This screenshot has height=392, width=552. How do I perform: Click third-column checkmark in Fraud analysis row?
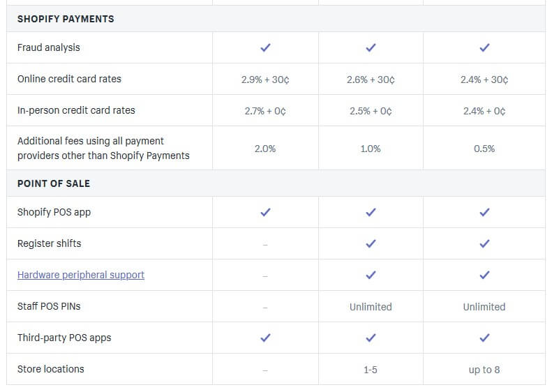point(484,47)
